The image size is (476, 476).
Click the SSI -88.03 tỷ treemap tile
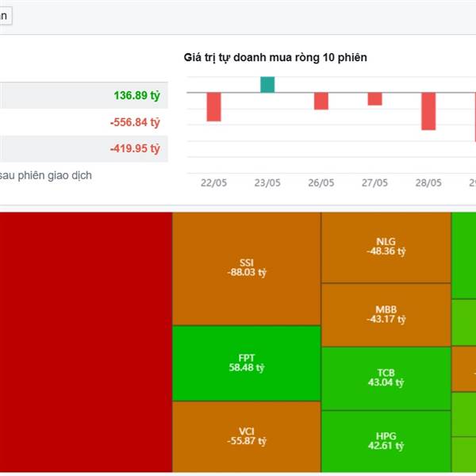coord(247,269)
